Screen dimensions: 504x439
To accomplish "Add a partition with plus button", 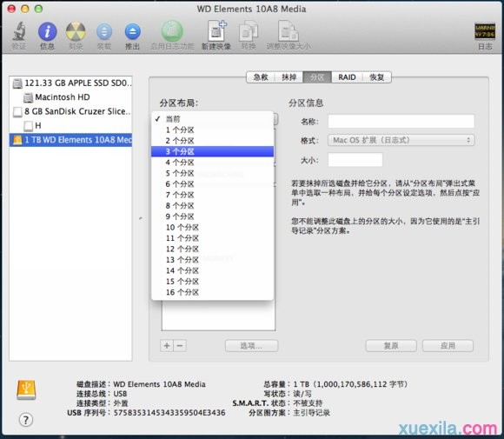I will [x=167, y=346].
